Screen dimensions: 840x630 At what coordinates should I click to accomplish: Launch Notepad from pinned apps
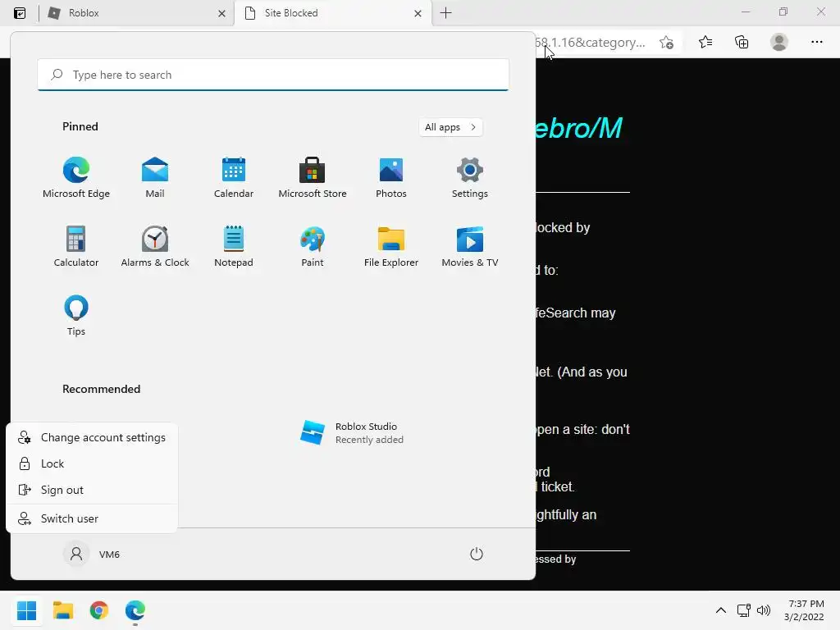pos(234,246)
